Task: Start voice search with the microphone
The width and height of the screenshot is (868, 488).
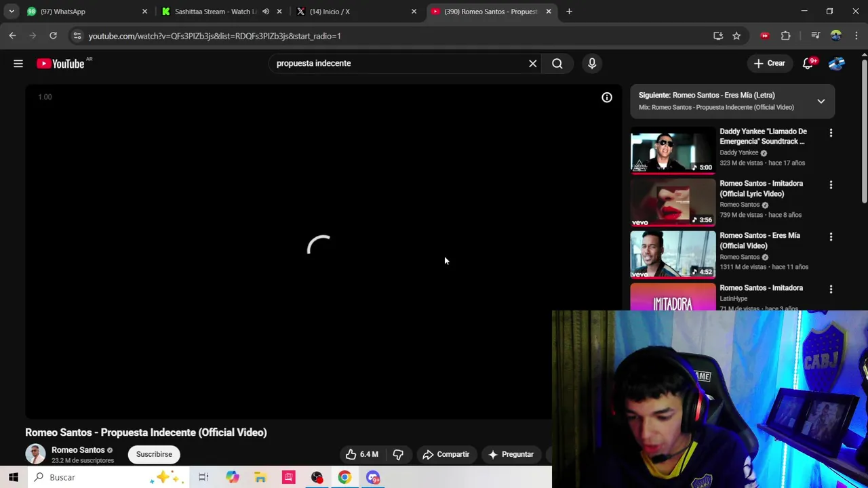Action: tap(592, 63)
